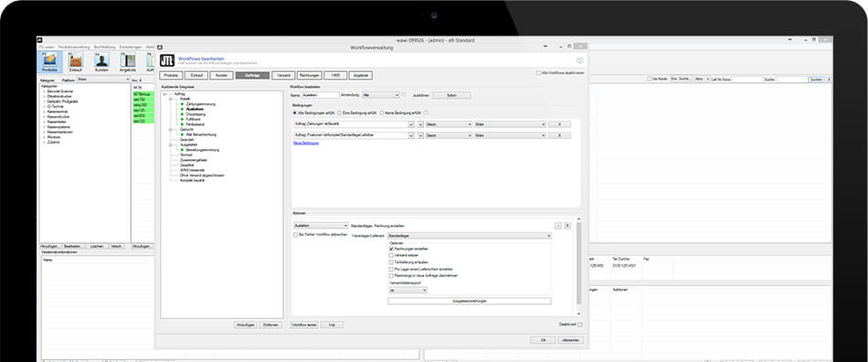
Task: Select Alle Bedingungen erfüllt radio button
Action: click(x=295, y=112)
